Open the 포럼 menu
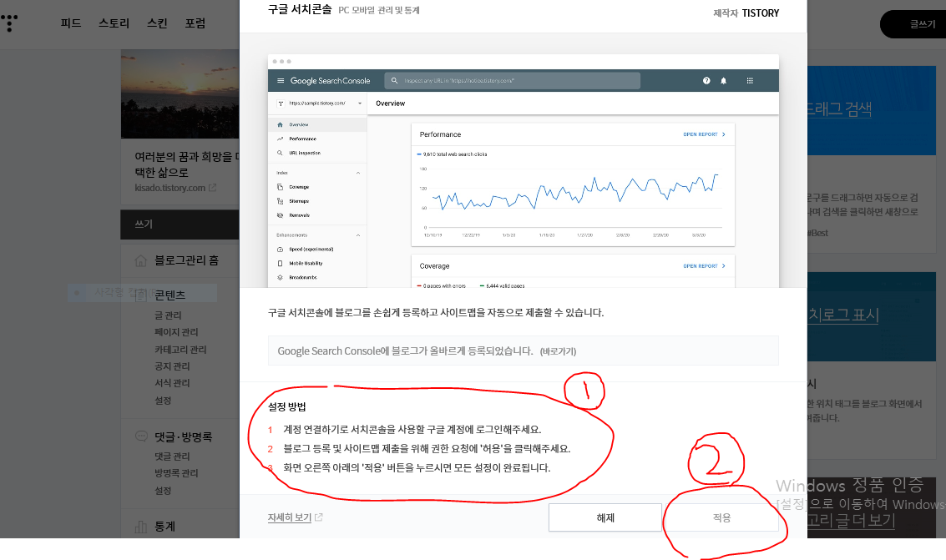This screenshot has width=946, height=560. 195,23
